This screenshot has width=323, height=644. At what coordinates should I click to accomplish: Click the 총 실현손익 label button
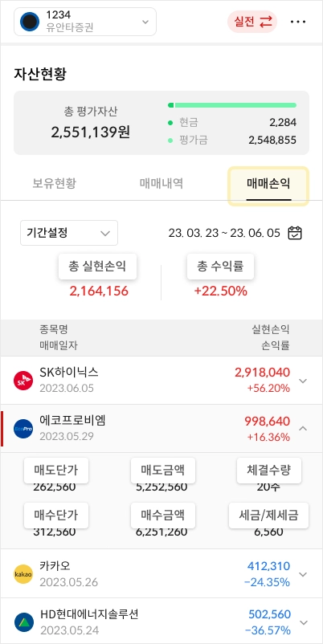tap(97, 267)
